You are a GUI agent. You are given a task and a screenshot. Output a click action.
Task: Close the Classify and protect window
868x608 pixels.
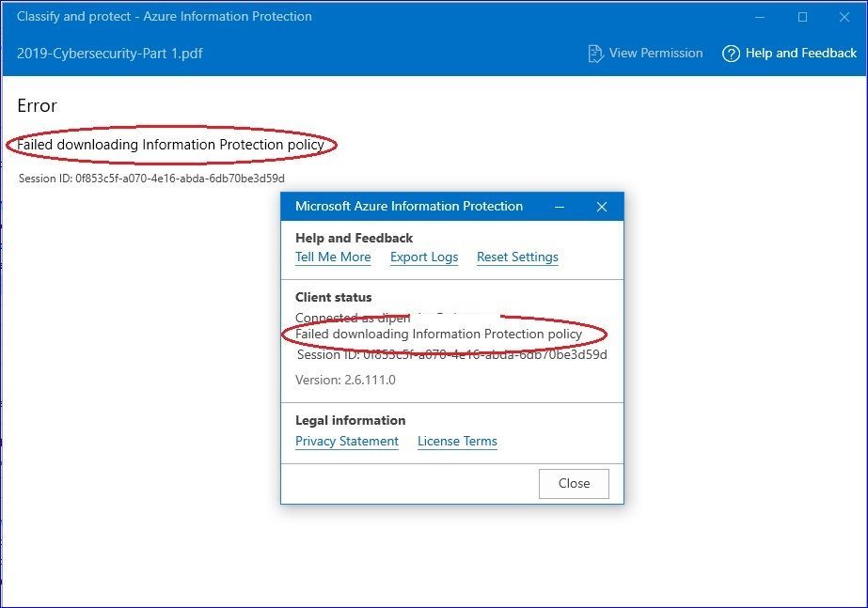point(844,17)
